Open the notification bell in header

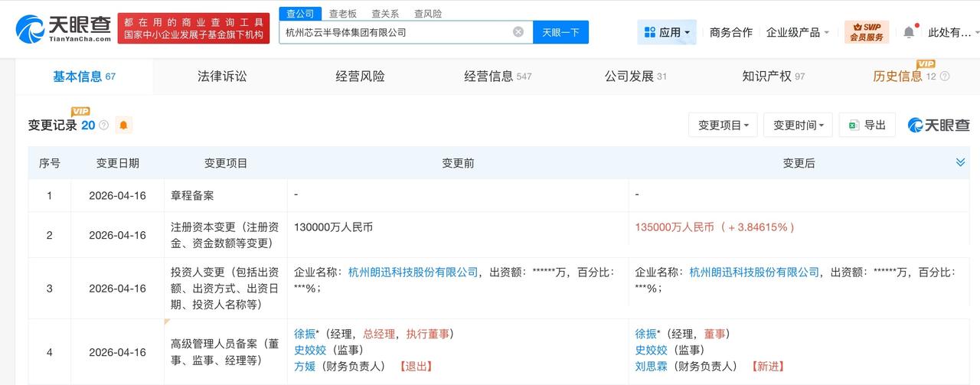click(909, 32)
